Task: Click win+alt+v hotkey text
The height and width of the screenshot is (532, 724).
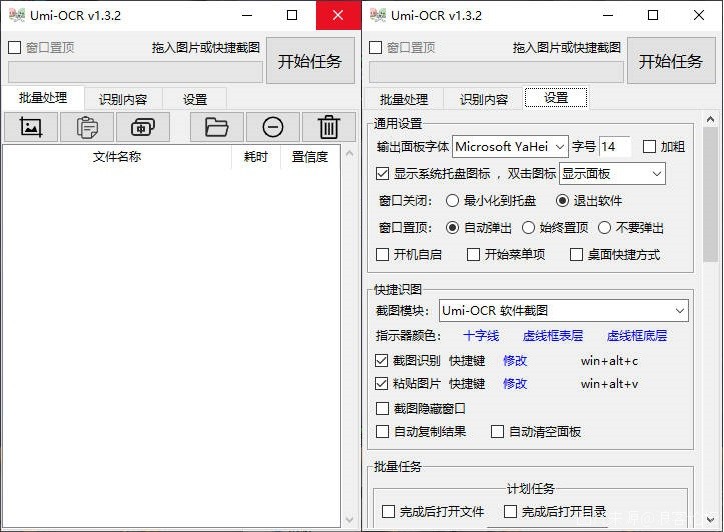Action: click(609, 383)
